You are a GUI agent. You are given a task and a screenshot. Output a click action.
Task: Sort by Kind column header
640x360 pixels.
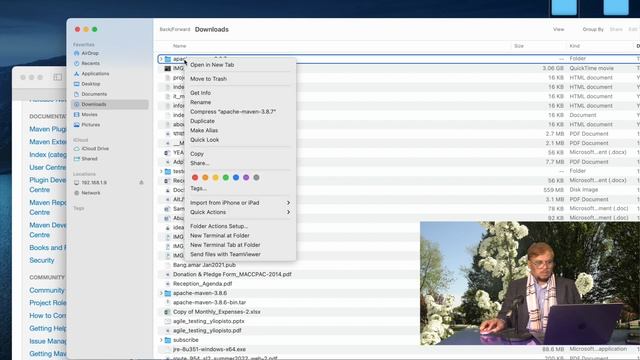(575, 46)
